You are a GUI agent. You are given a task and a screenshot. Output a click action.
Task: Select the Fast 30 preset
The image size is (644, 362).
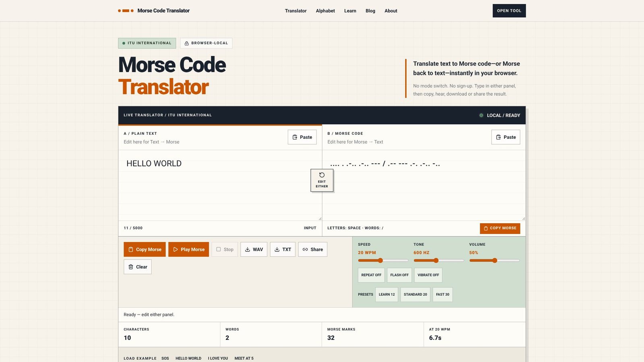click(443, 294)
